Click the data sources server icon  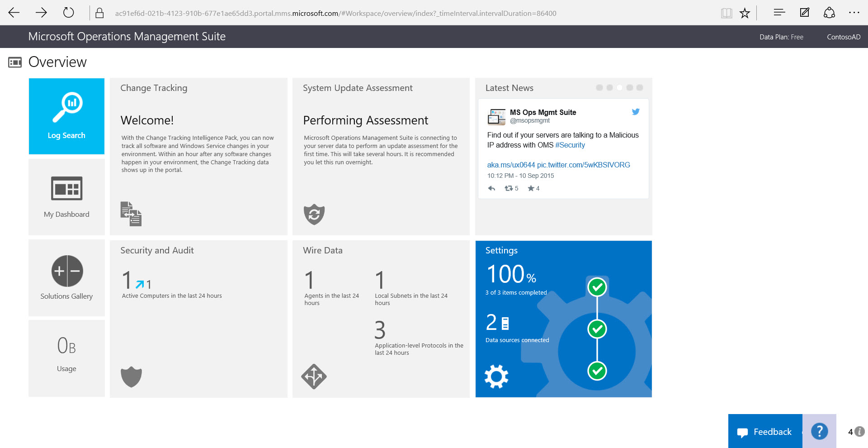[505, 323]
